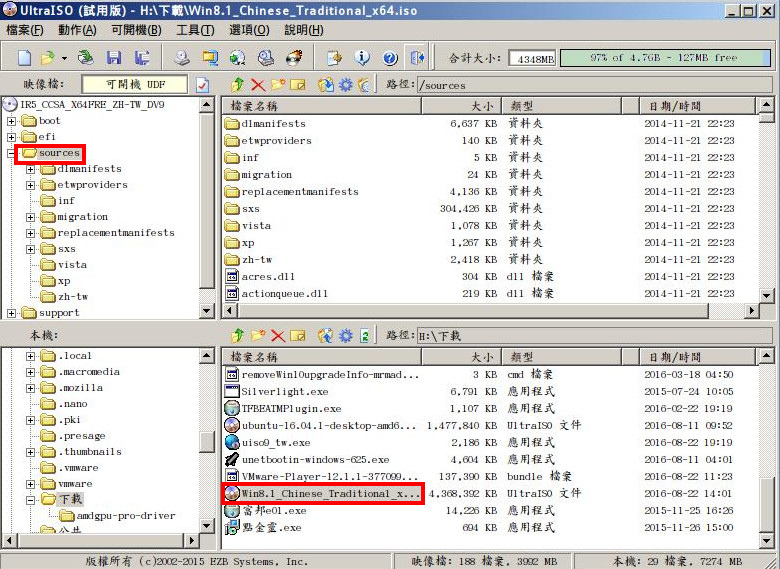Go up one level in local pane
The image size is (780, 569).
click(x=237, y=336)
